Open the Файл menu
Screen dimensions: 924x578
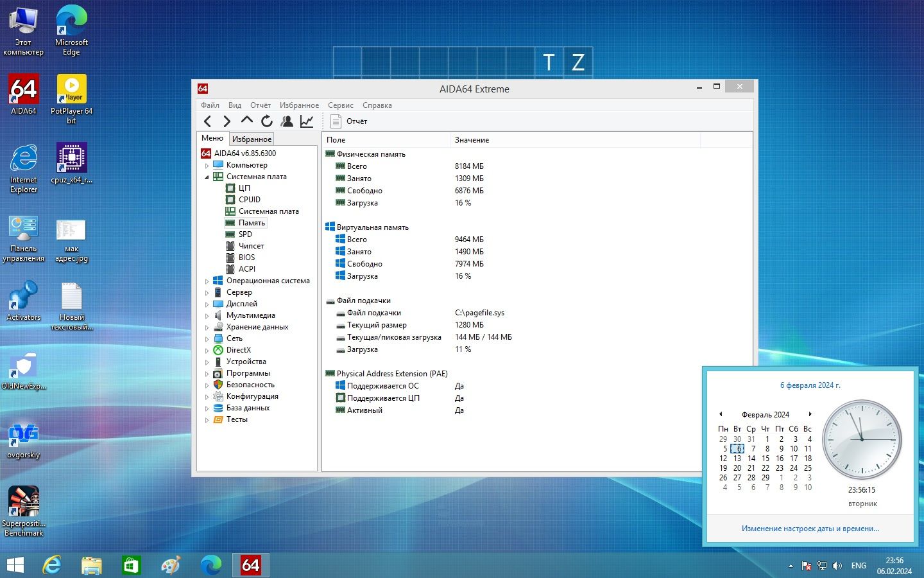tap(210, 105)
